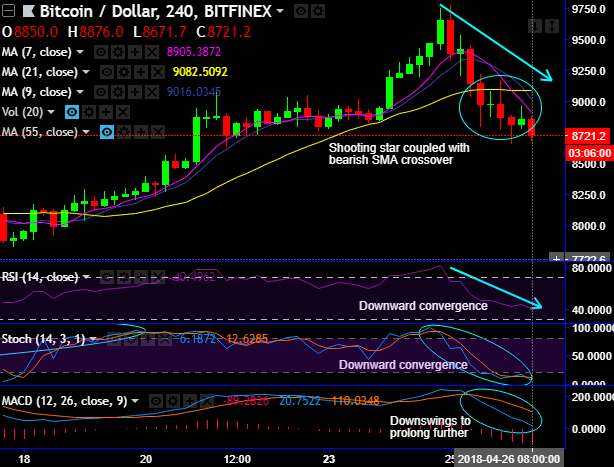Click the low price L 8671.7
Image resolution: width=614 pixels, height=467 pixels.
(160, 32)
